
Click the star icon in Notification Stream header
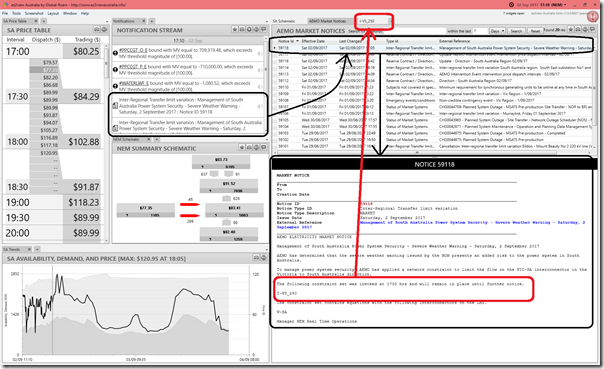pyautogui.click(x=234, y=30)
